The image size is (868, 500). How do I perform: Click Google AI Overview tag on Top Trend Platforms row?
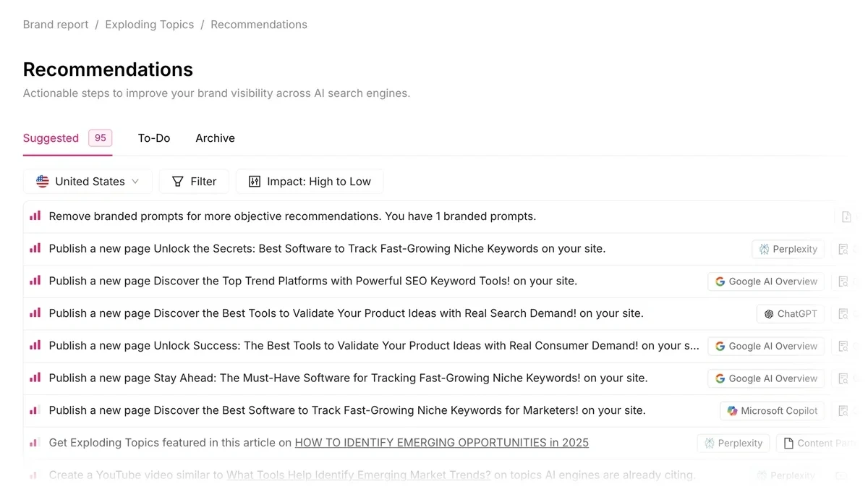coord(766,281)
